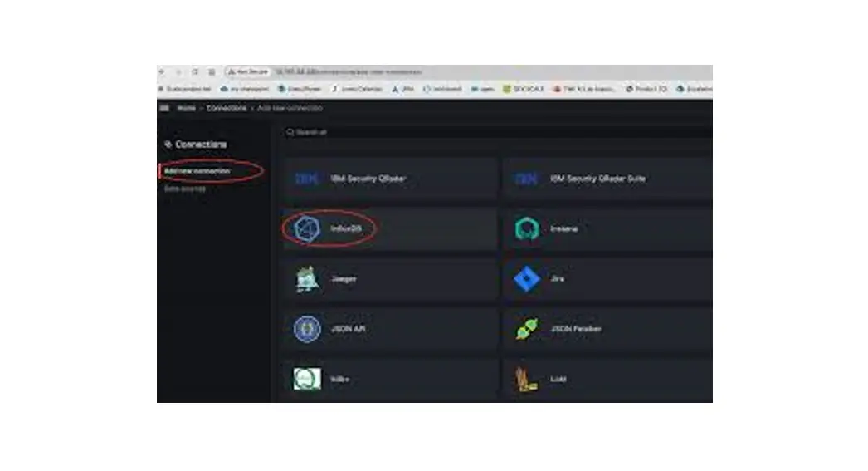Image resolution: width=868 pixels, height=471 pixels.
Task: Select the InfluxDB hexagon icon
Action: click(307, 228)
